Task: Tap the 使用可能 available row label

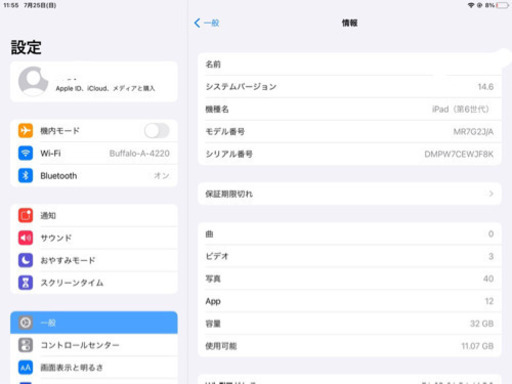Action: pos(221,346)
